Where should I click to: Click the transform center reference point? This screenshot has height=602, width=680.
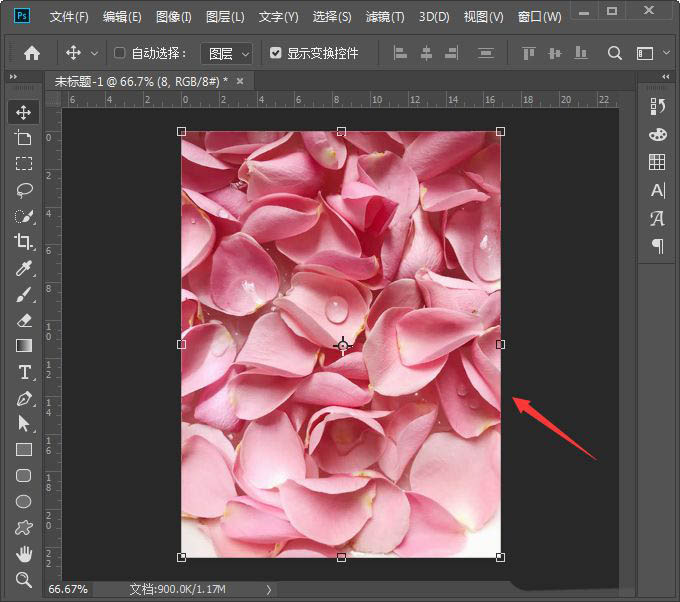[x=343, y=346]
